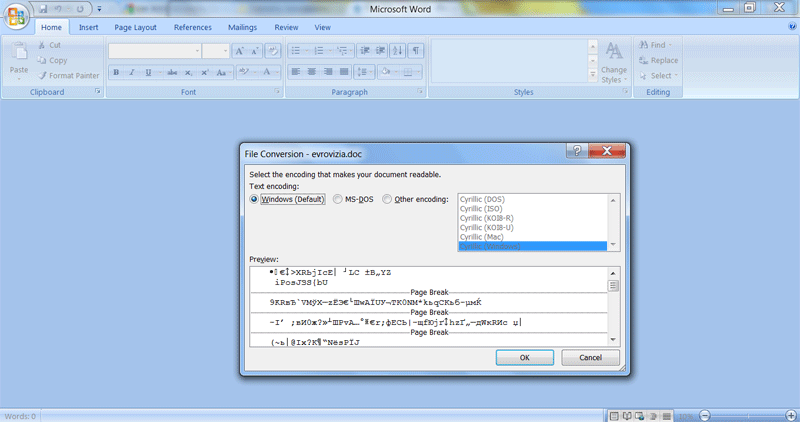Apply Subscript formatting
The image size is (800, 422).
188,72
